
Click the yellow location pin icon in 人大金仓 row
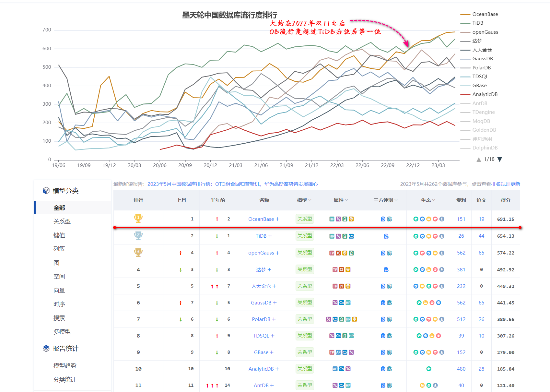(x=348, y=286)
